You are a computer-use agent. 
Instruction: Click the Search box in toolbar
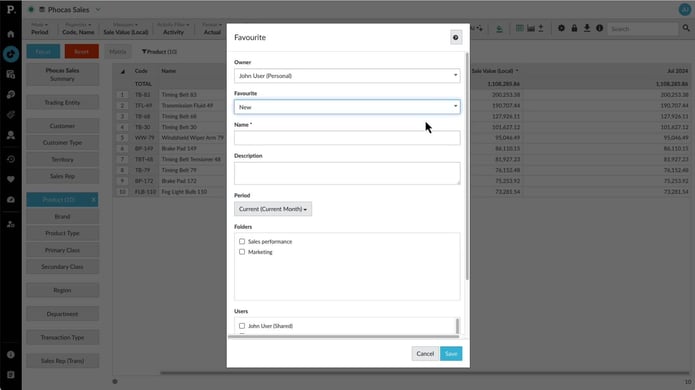tap(643, 29)
